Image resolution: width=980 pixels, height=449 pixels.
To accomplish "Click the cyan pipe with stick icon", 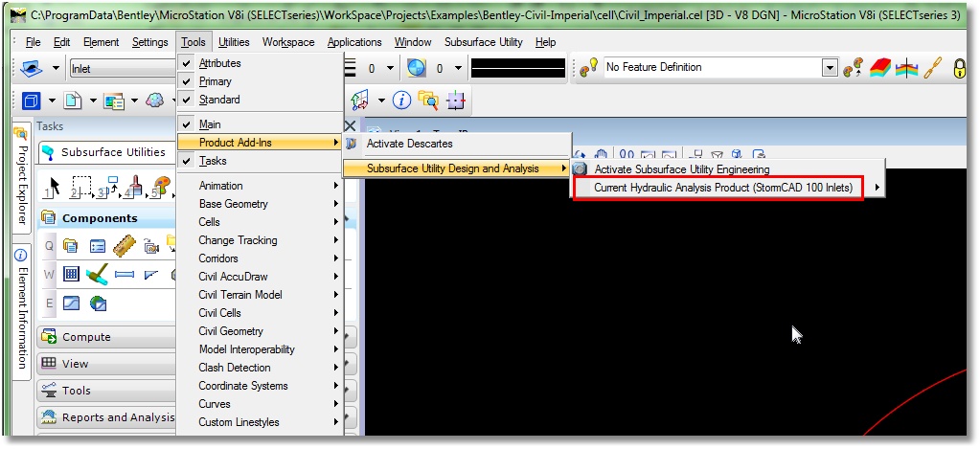I will pos(98,274).
